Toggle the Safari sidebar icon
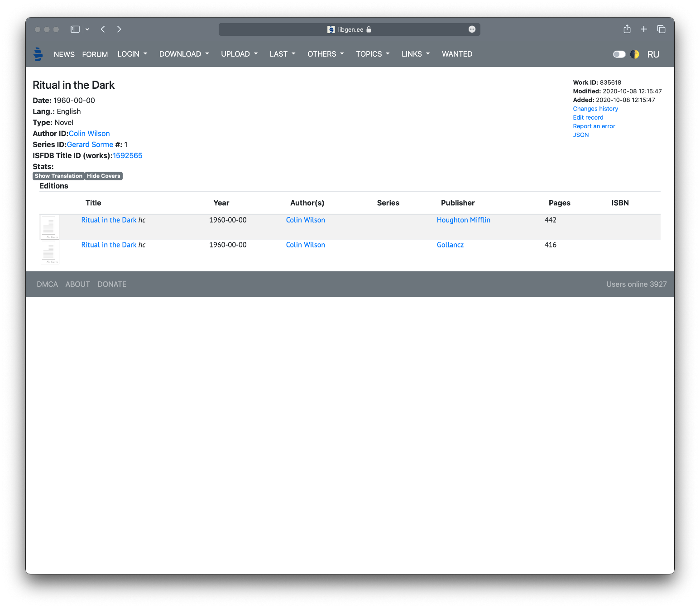 (75, 29)
